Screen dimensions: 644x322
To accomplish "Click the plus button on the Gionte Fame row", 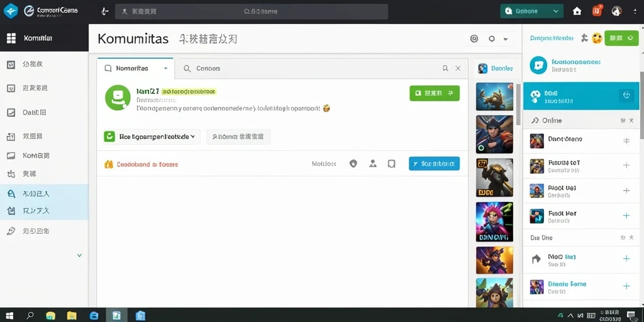I will (x=626, y=286).
